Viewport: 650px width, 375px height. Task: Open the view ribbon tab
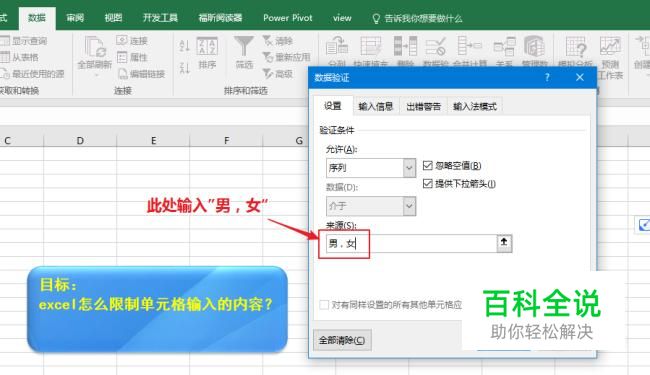tap(342, 18)
